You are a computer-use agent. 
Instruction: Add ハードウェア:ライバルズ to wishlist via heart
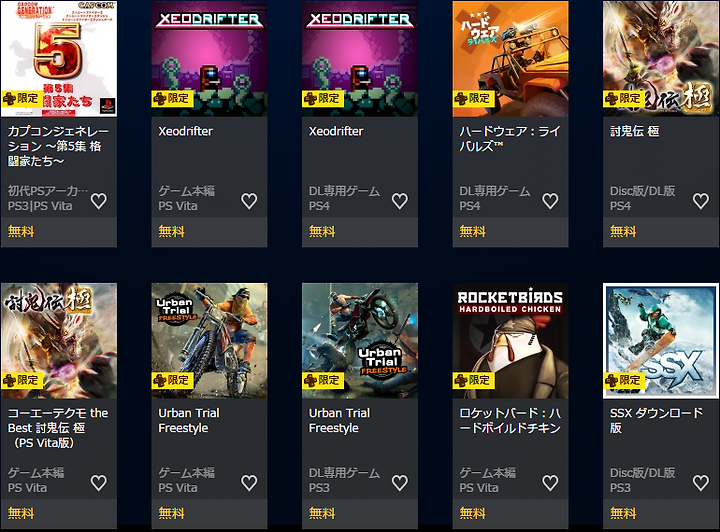551,201
